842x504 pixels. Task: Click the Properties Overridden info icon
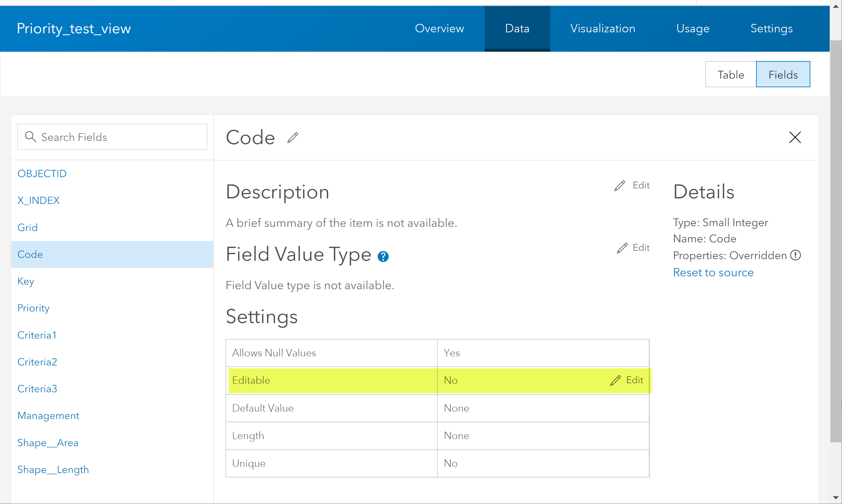coord(795,255)
